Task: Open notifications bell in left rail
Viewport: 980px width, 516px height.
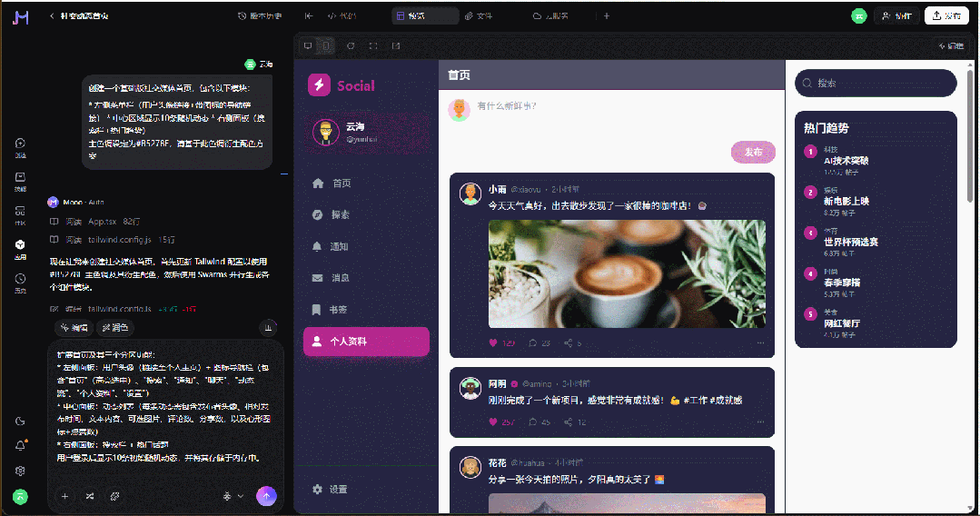Action: 20,445
